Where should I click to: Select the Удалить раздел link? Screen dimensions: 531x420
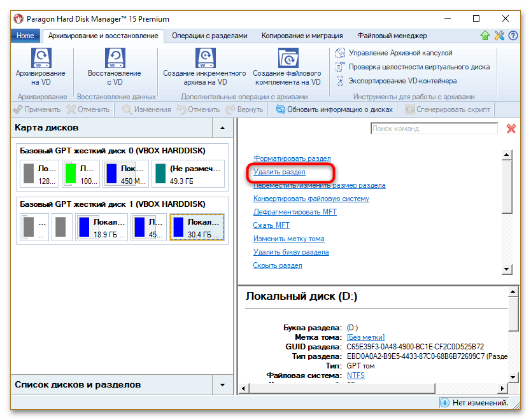pyautogui.click(x=280, y=172)
